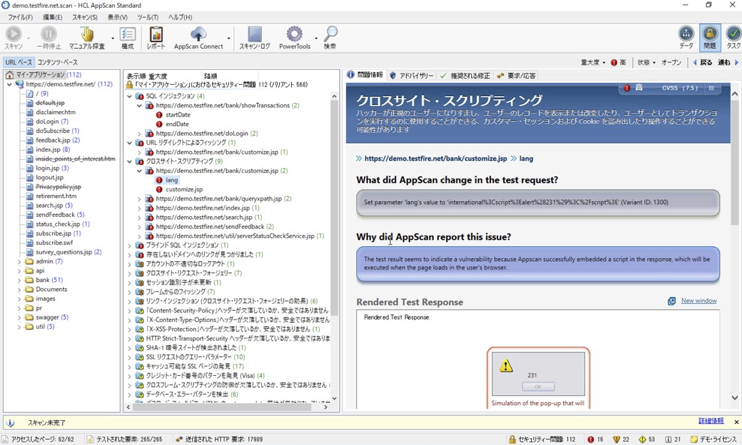
Task: Open the Status filter dropdown
Action: point(654,62)
